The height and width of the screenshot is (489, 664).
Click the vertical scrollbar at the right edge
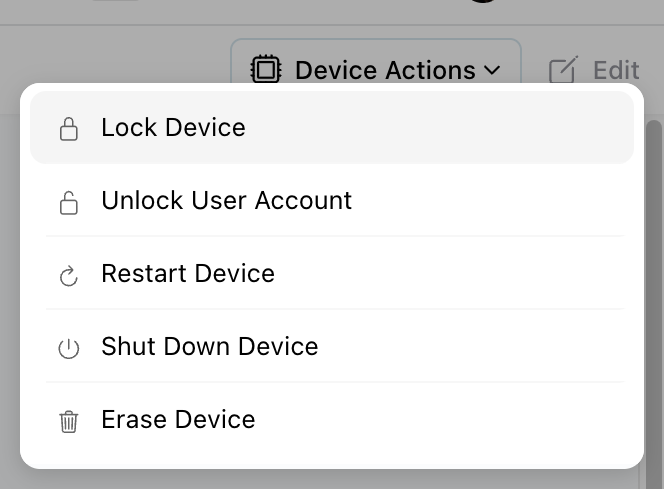(652, 250)
